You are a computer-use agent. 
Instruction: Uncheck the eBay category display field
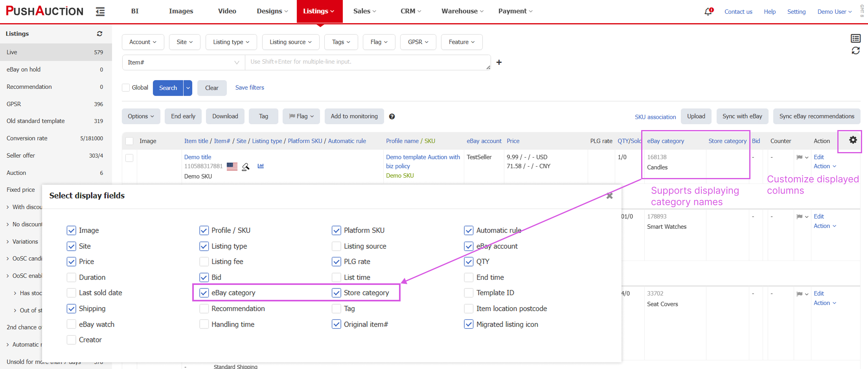(204, 293)
